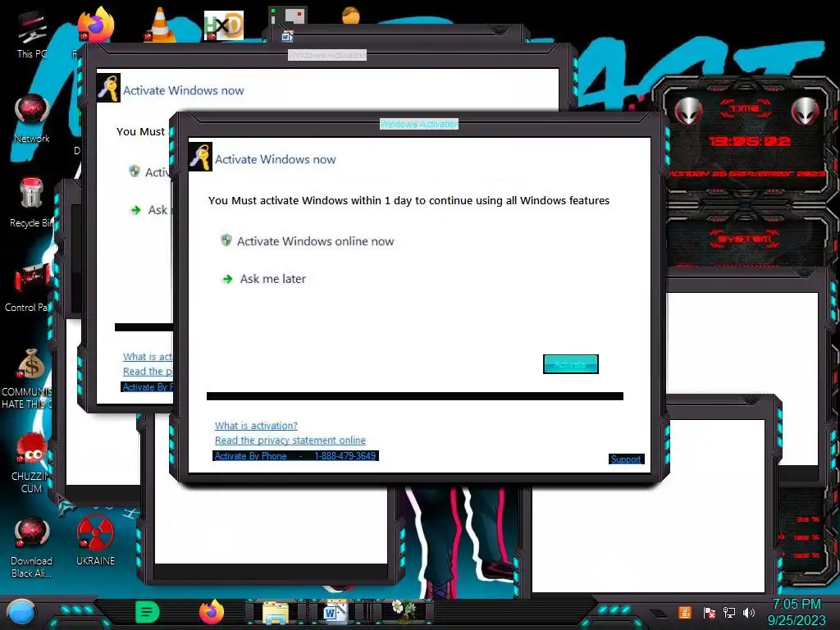Open the Network desktop icon
Viewport: 840px width, 630px height.
click(x=32, y=119)
